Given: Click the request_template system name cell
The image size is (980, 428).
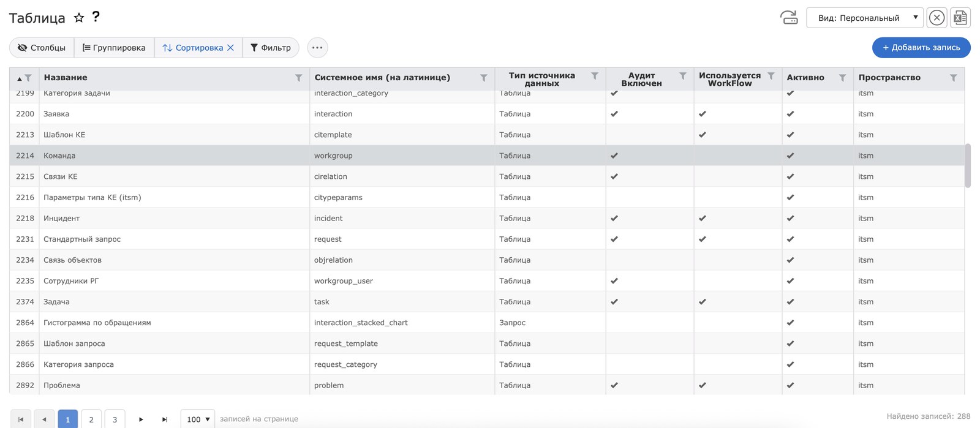Looking at the screenshot, I should pos(402,344).
